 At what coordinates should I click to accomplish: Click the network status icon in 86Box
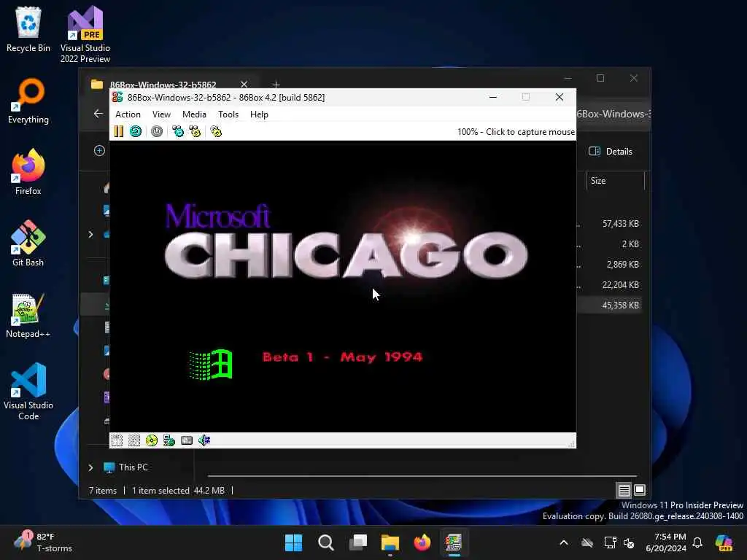click(x=169, y=440)
